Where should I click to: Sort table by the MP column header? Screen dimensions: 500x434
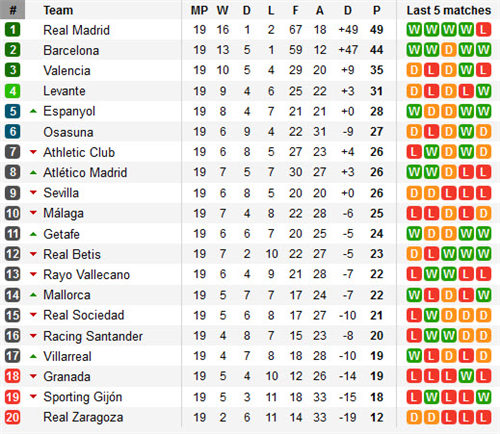[199, 10]
